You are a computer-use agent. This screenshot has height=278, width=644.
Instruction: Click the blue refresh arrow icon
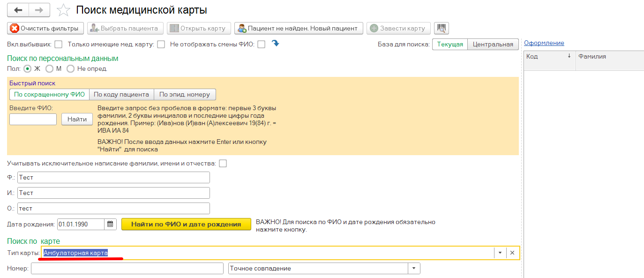pyautogui.click(x=276, y=44)
